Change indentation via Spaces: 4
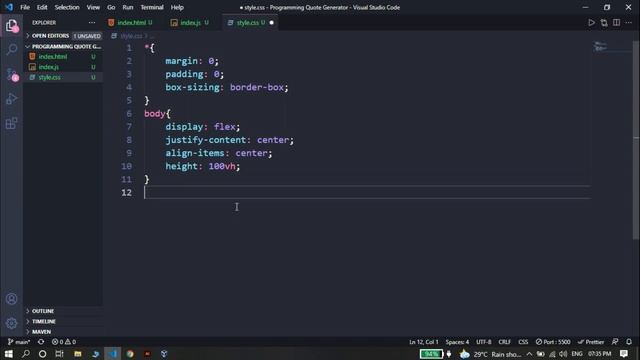This screenshot has height=360, width=640. tap(457, 342)
